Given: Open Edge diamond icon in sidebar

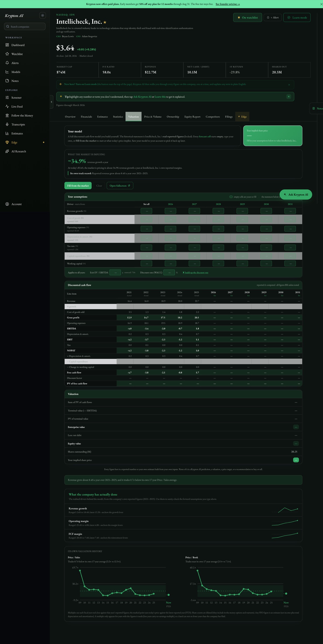Looking at the screenshot, I should [7, 142].
